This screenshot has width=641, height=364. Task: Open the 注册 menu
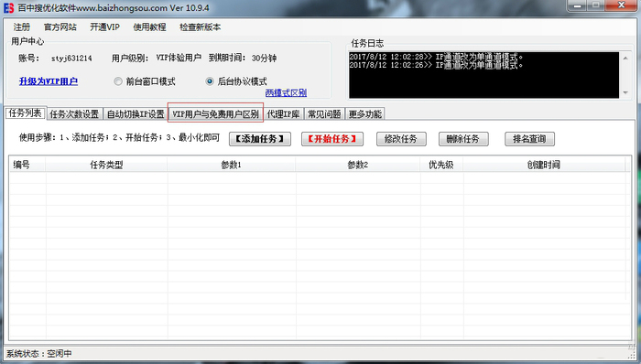[x=22, y=27]
